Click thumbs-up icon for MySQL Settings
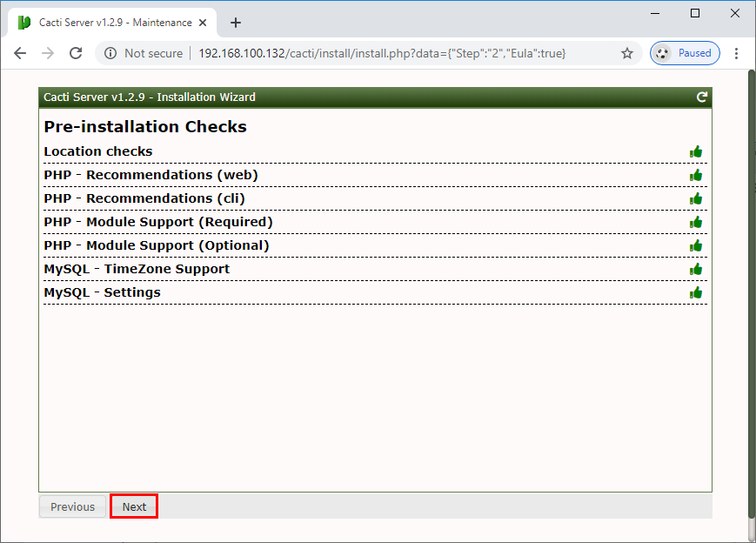The image size is (756, 543). click(696, 292)
